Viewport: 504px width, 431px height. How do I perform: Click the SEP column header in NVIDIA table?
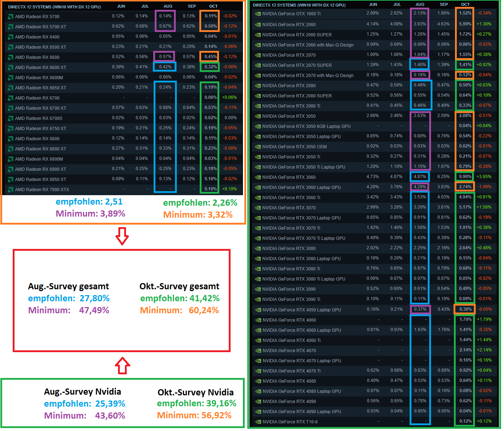click(x=444, y=4)
